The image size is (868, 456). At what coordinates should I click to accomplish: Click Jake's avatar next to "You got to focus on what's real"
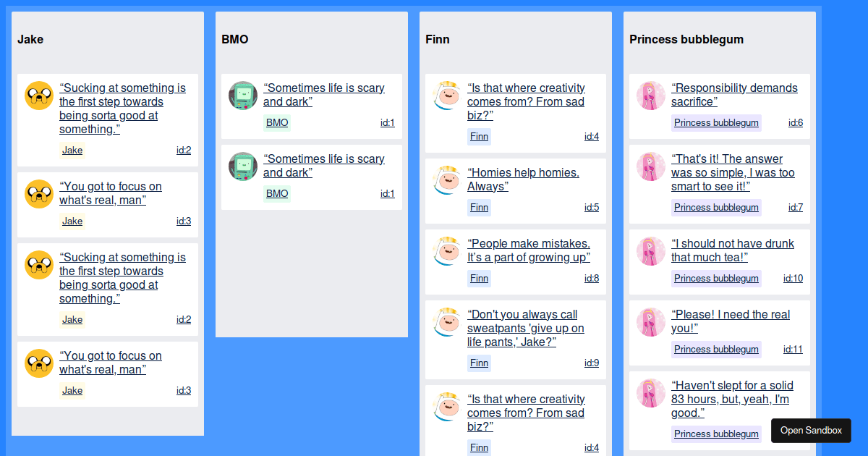tap(38, 193)
